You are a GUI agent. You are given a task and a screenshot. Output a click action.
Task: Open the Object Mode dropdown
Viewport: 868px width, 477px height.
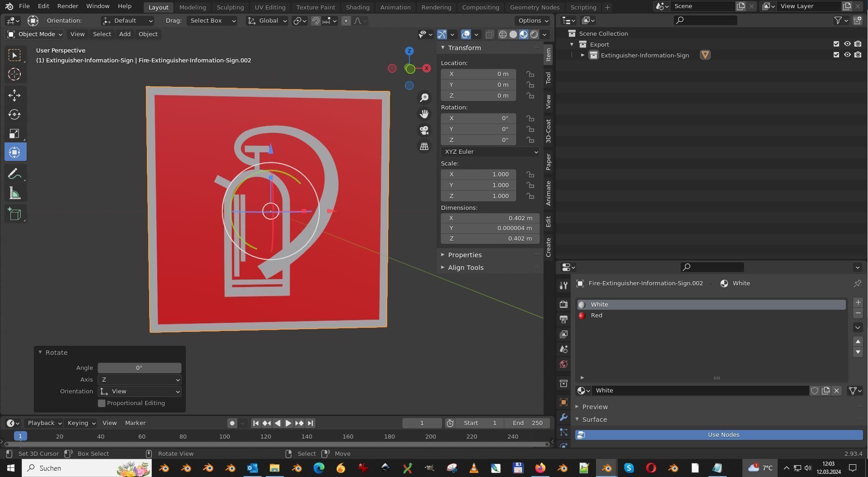point(35,34)
